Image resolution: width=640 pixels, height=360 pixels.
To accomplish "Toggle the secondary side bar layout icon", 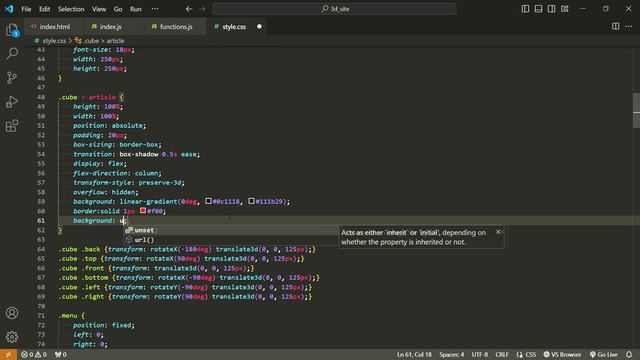I will pyautogui.click(x=551, y=9).
